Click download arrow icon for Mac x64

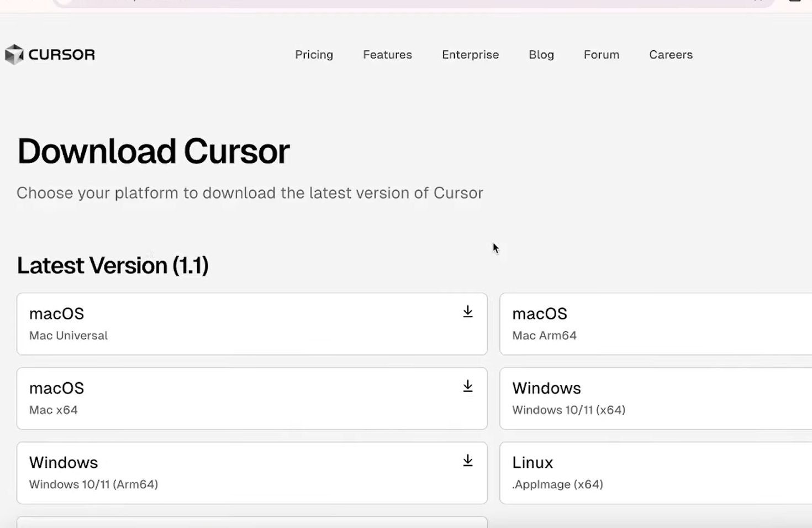[468, 386]
